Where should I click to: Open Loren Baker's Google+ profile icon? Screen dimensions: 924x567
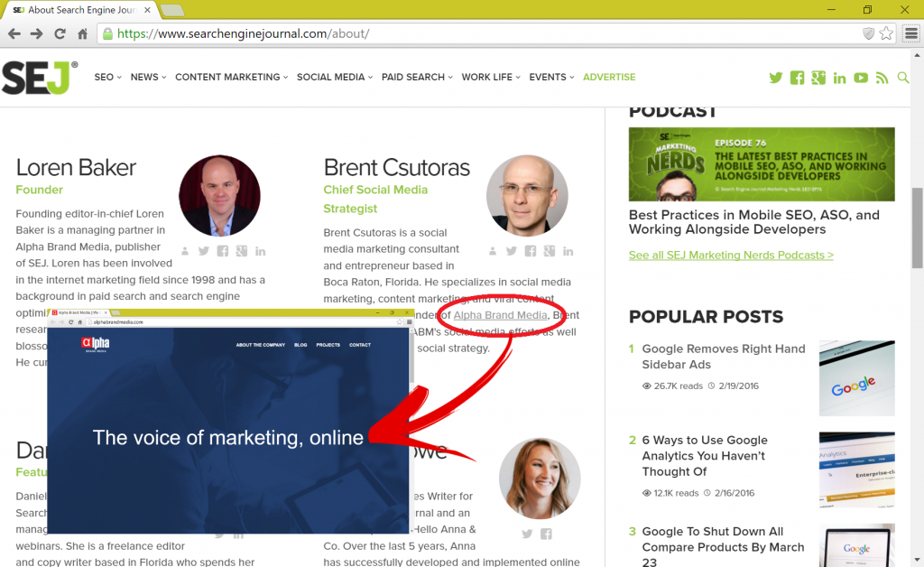(242, 251)
